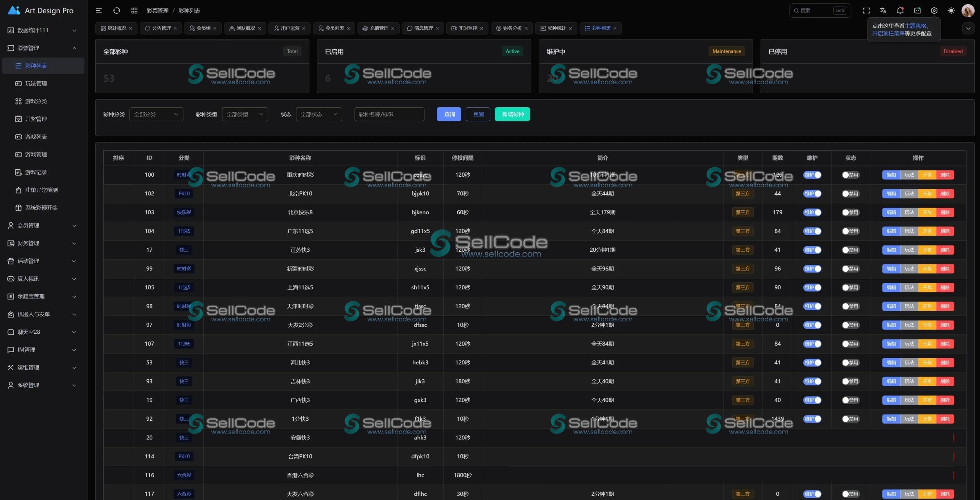Toggle 禁用 status switch for 广东11选5
Screen dimensions: 980x500
coord(851,231)
